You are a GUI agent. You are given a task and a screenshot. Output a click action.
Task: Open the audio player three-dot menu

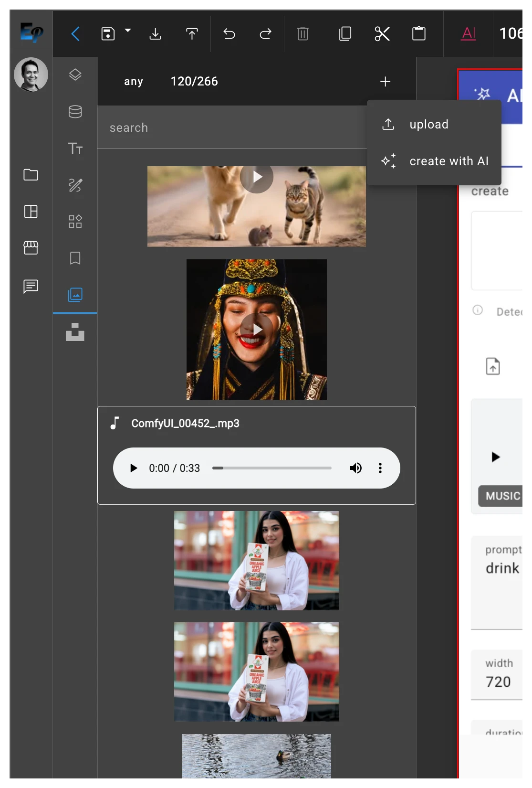click(x=380, y=468)
